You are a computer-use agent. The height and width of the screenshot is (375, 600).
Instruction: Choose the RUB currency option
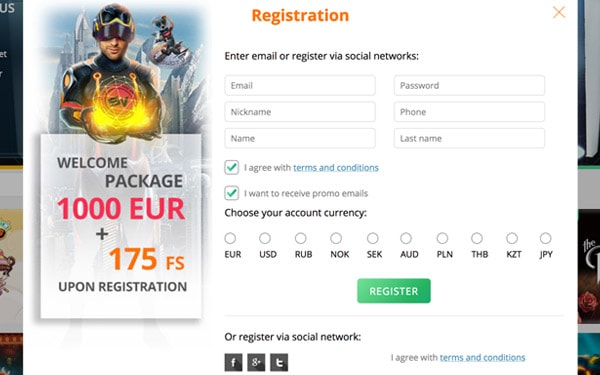coord(301,238)
